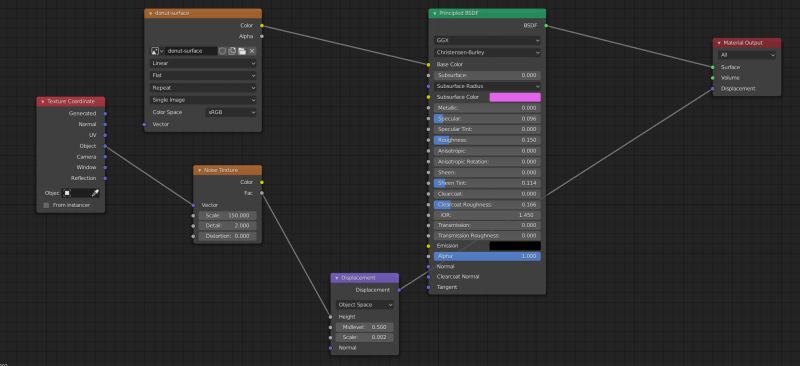Click the Anisotropic Rotation slider
Image resolution: width=800 pixels, height=366 pixels.
(487, 161)
